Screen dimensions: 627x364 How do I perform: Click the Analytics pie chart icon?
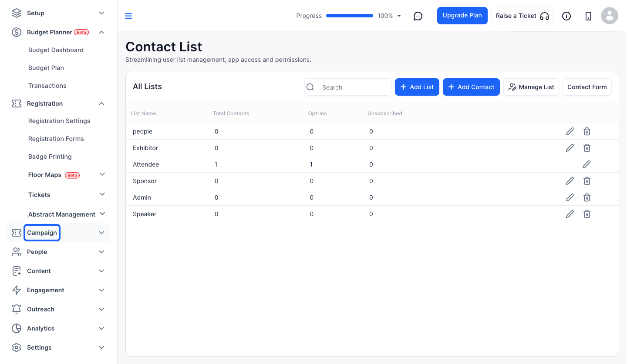click(x=17, y=328)
